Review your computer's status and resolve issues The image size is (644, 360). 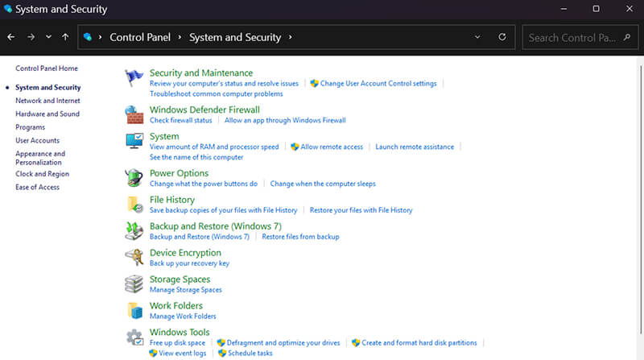tap(224, 84)
